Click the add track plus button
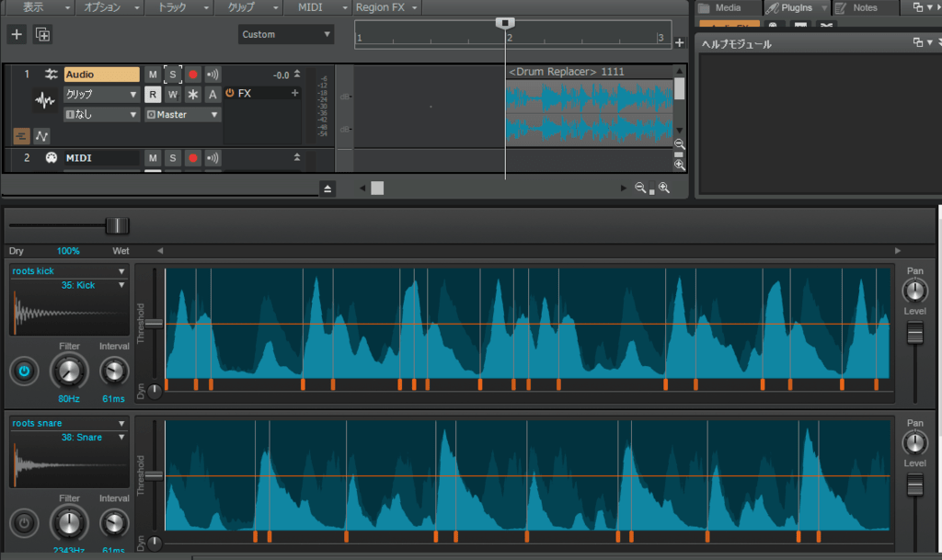The image size is (942, 560). [17, 34]
